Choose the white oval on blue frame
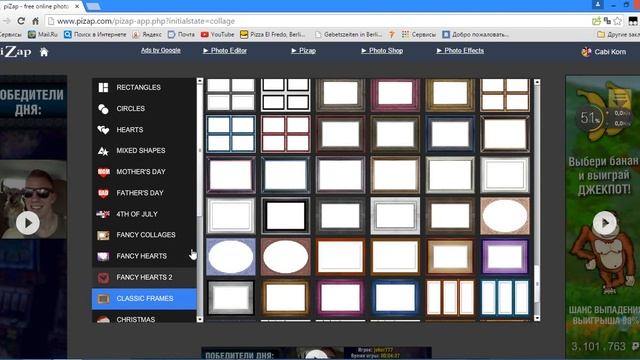Image resolution: width=640 pixels, height=360 pixels. coord(231,257)
